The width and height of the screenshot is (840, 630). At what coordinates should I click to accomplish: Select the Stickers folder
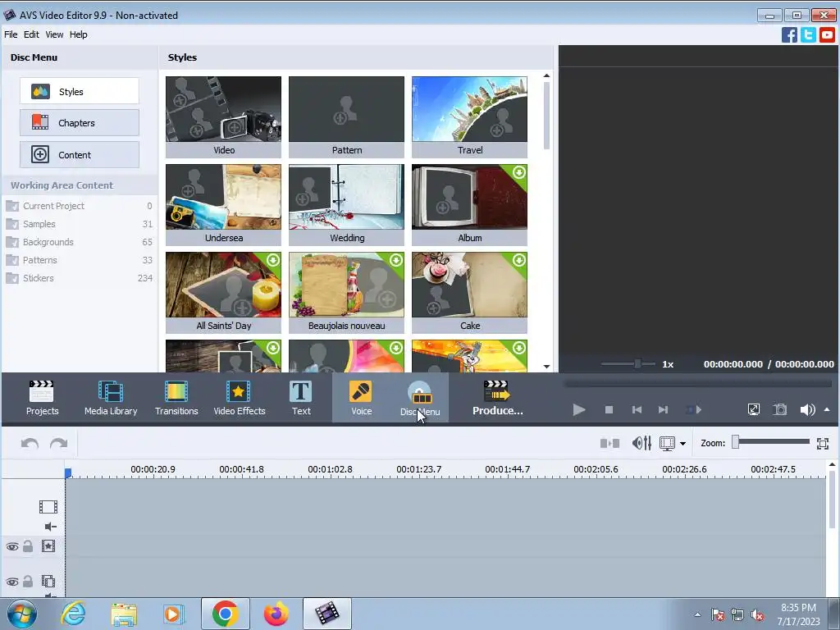[80, 279]
